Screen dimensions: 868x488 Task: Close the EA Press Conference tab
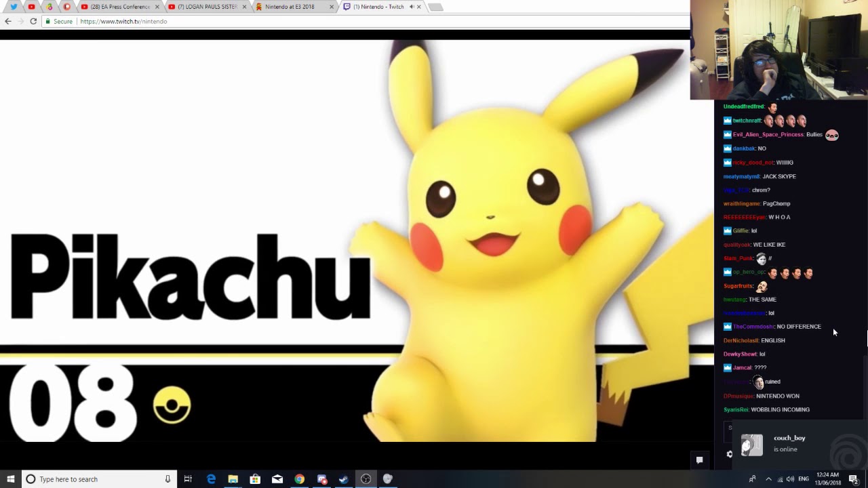coord(157,7)
